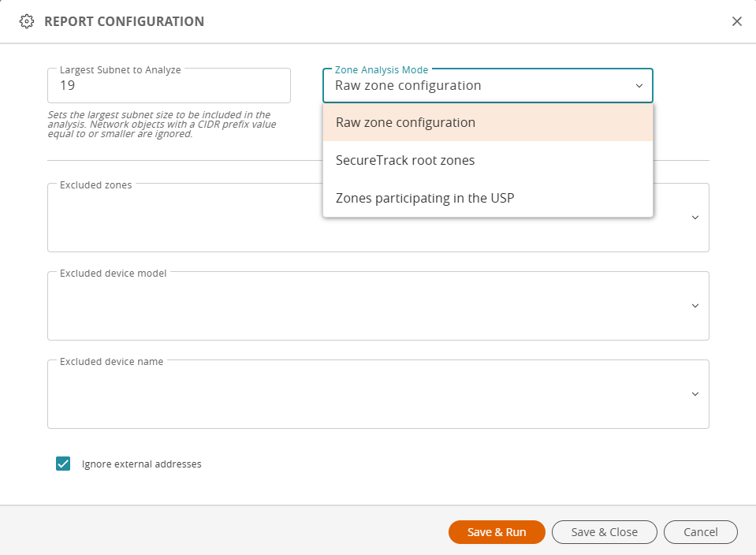756x555 pixels.
Task: Cancel the report configuration
Action: click(701, 532)
